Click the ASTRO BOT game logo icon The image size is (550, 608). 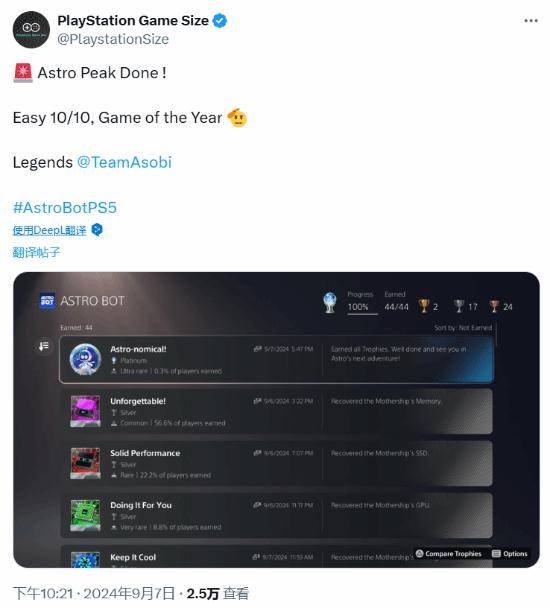click(48, 301)
